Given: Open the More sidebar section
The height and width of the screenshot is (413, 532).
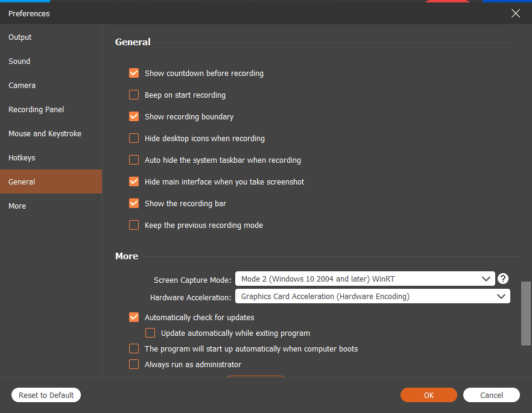Looking at the screenshot, I should tap(51, 206).
